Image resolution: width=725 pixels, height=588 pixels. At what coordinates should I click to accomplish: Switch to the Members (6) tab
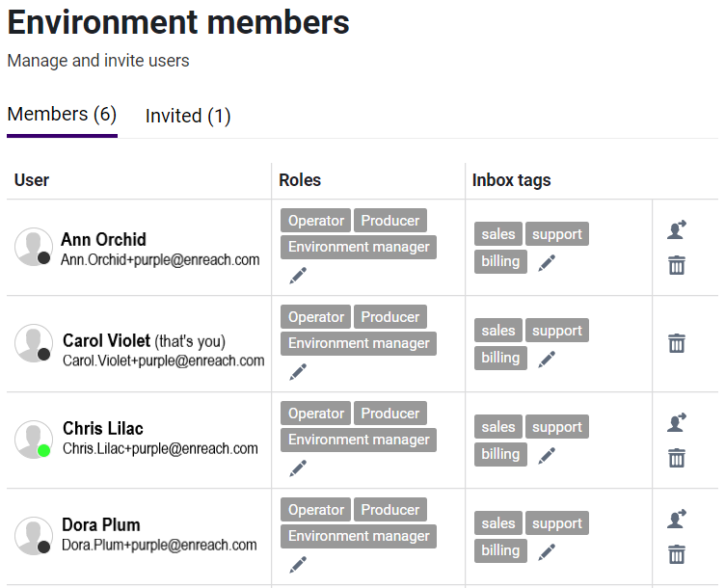[x=62, y=115]
